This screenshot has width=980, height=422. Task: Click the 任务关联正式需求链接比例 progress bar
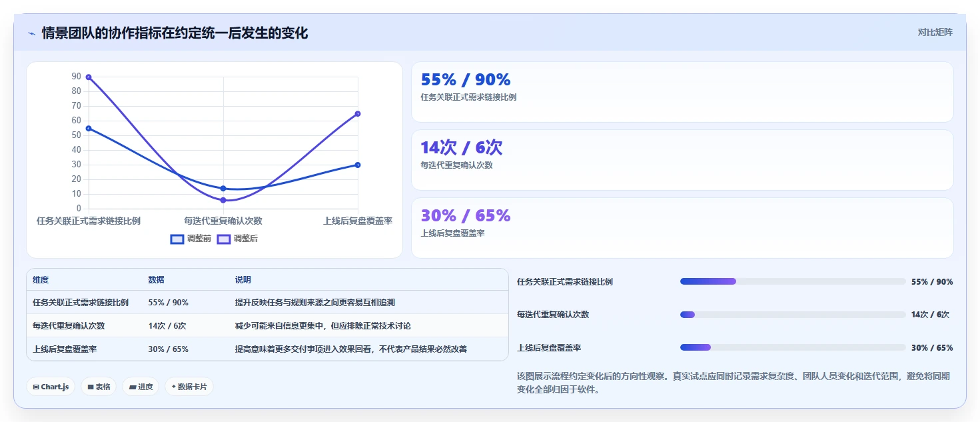tap(793, 281)
